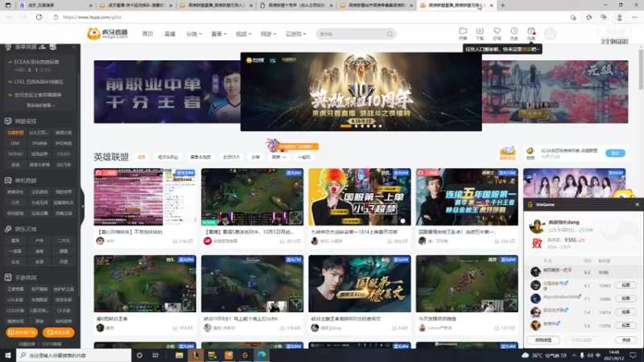The height and width of the screenshot is (362, 644).
Task: Select the 赛事&视频 filter tab
Action: click(x=200, y=157)
